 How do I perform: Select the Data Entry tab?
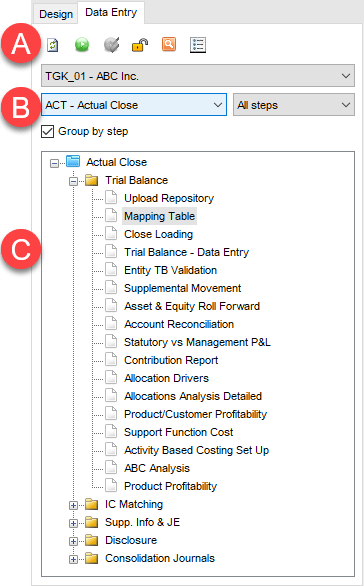coord(111,12)
